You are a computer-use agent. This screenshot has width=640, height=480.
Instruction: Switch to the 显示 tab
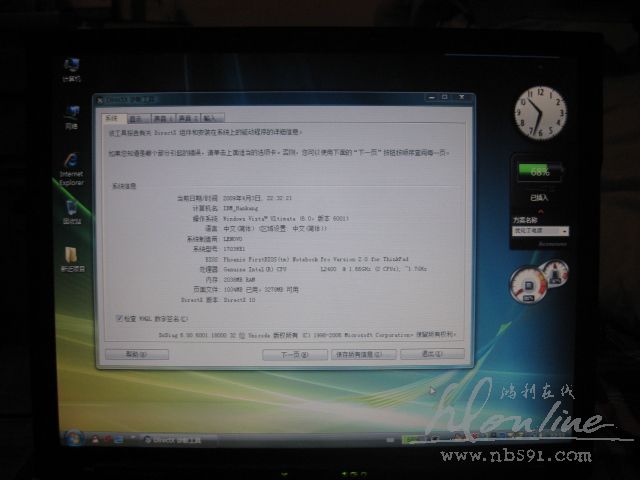(139, 119)
